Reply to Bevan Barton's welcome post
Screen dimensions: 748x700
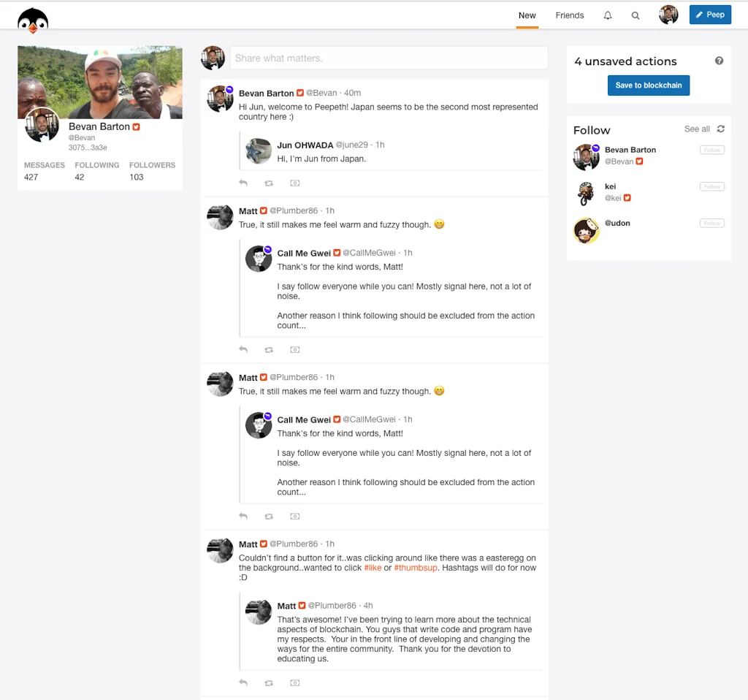[243, 183]
